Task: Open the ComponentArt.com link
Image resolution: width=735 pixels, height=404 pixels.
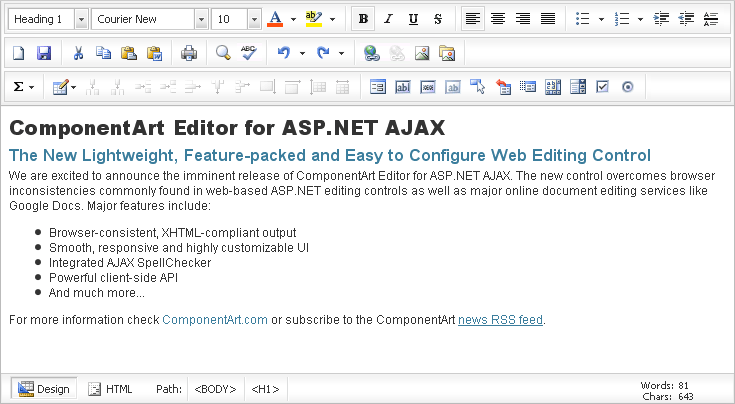Action: click(215, 320)
